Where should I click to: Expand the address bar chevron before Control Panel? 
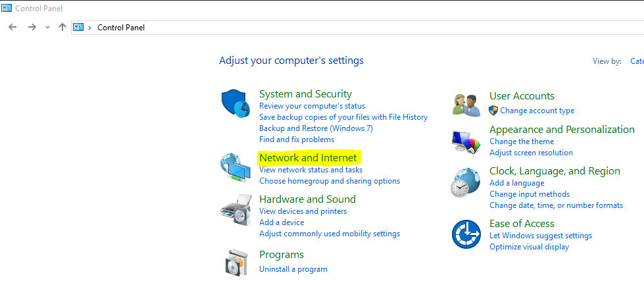(x=89, y=28)
